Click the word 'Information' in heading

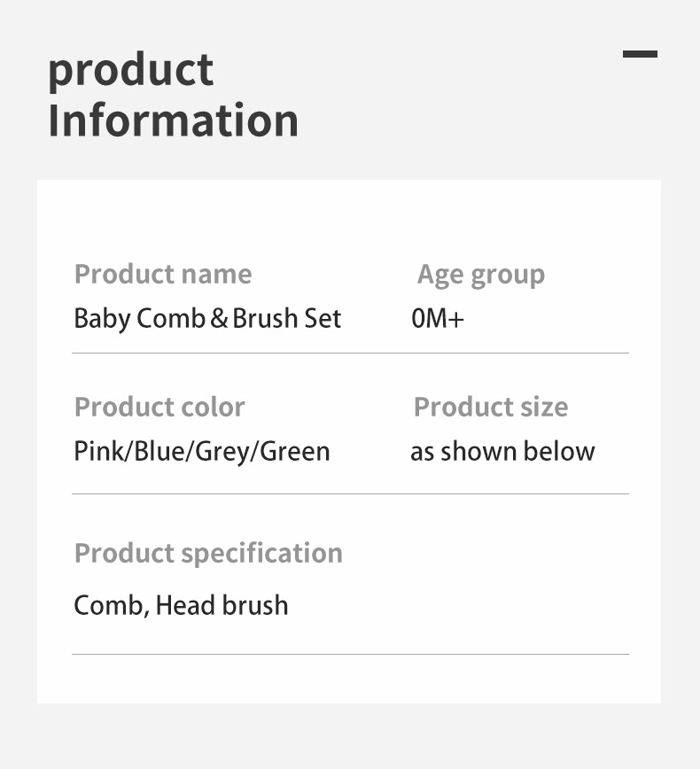173,120
